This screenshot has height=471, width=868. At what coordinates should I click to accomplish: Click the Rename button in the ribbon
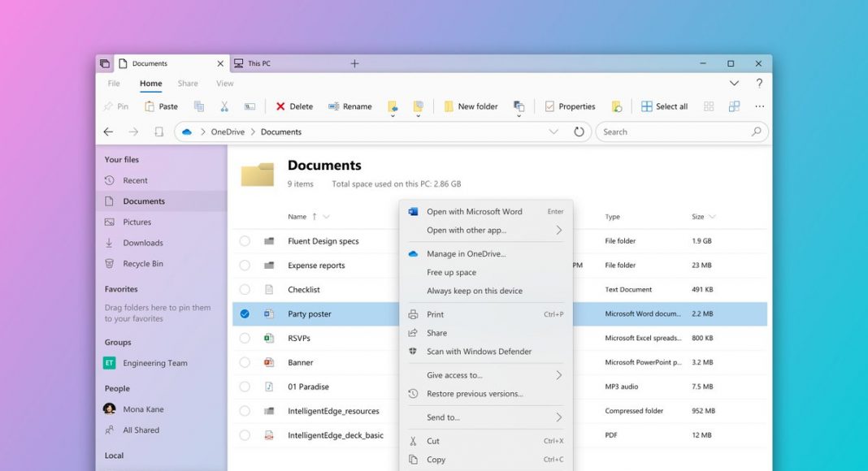pyautogui.click(x=349, y=106)
